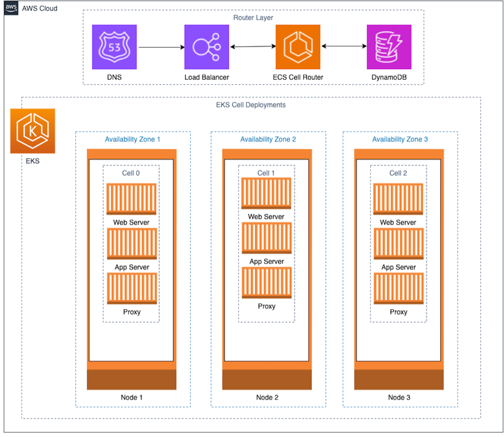Screen dimensions: 504x437
Task: Select the "App Server" label in Cell 0
Action: 132,267
